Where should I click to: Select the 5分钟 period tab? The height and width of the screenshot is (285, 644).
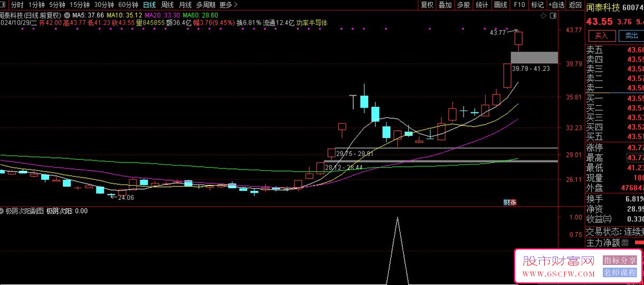tap(57, 5)
